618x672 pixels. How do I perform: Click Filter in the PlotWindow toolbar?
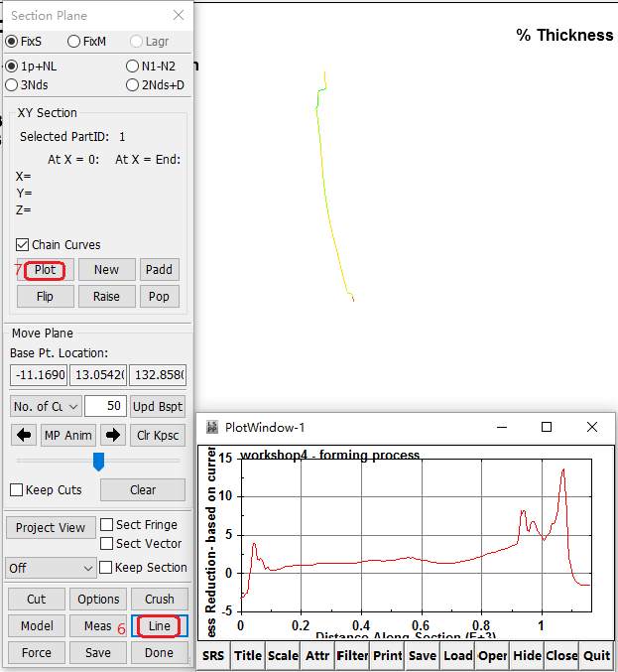[352, 656]
